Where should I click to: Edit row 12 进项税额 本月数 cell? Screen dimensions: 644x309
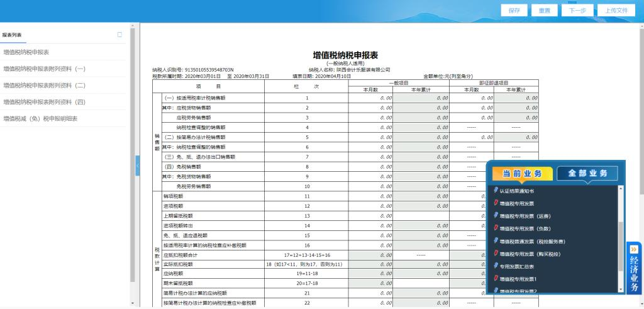point(370,206)
